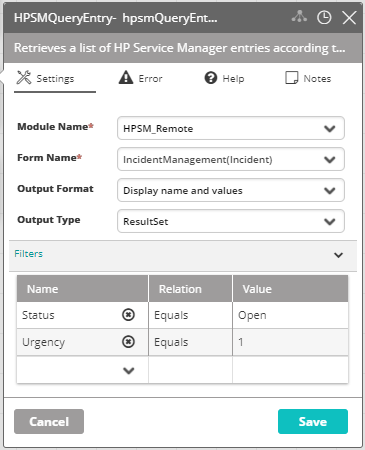Click the panel description text

(x=179, y=48)
